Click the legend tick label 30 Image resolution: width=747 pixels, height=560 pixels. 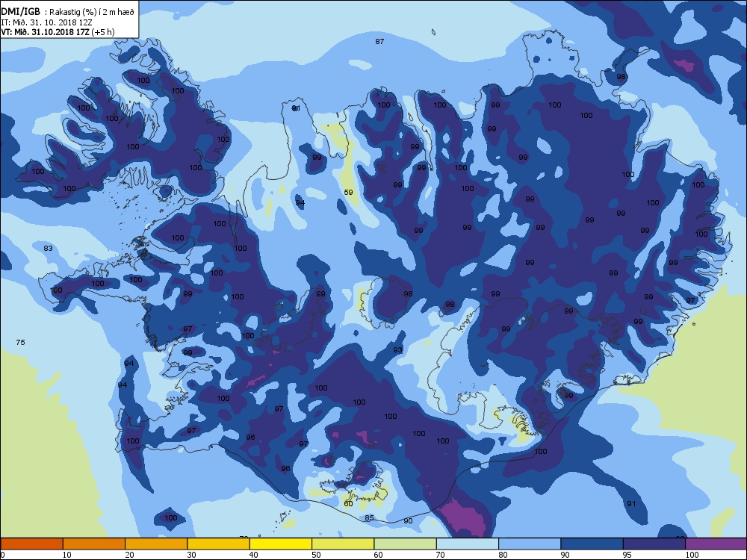(191, 555)
